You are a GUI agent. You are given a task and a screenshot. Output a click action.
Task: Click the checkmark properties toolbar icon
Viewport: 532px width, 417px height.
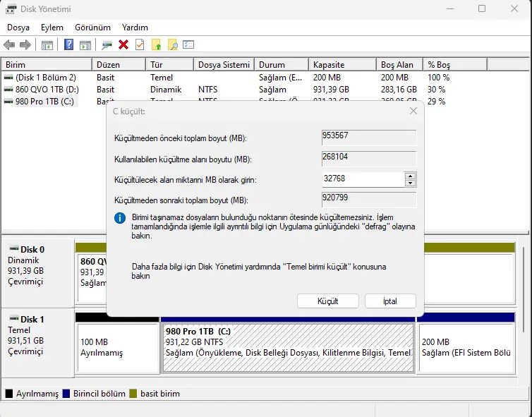(x=140, y=44)
